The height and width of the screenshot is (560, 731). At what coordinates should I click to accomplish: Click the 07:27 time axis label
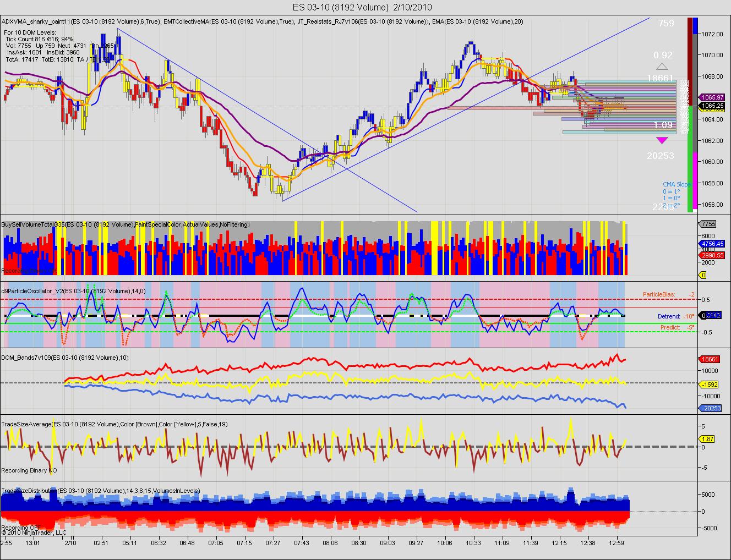pyautogui.click(x=273, y=542)
